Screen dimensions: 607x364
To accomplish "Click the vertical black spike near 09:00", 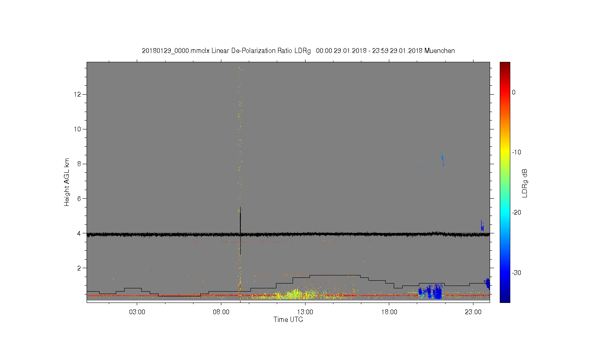I will 240,231.
